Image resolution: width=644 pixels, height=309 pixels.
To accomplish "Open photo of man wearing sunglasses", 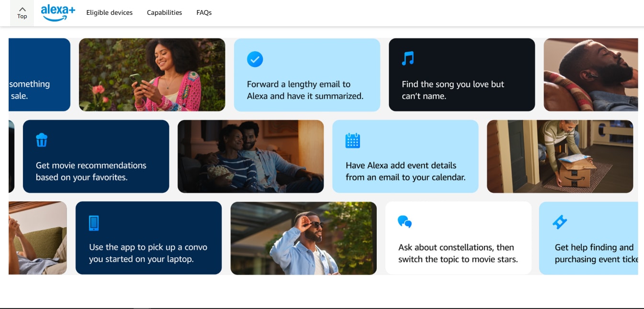I will (304, 238).
